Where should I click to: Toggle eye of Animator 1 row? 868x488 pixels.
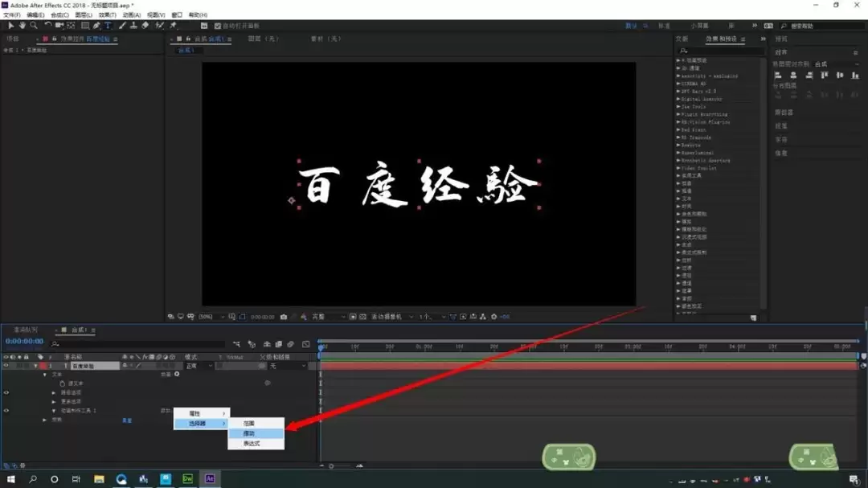point(6,411)
